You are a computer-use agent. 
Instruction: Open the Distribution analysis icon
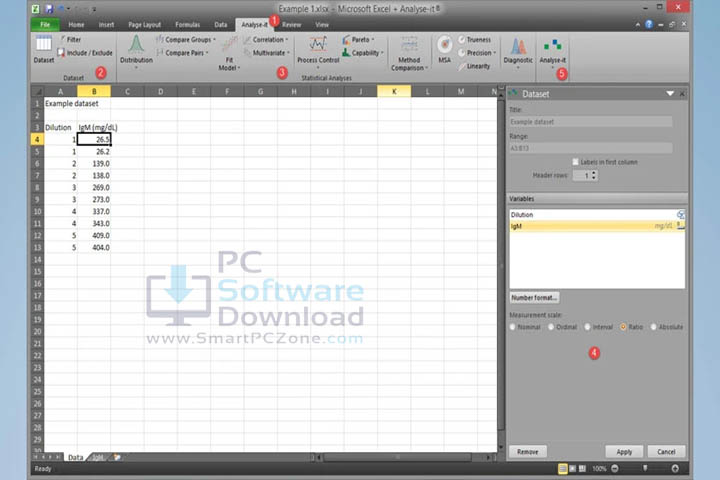pyautogui.click(x=136, y=51)
